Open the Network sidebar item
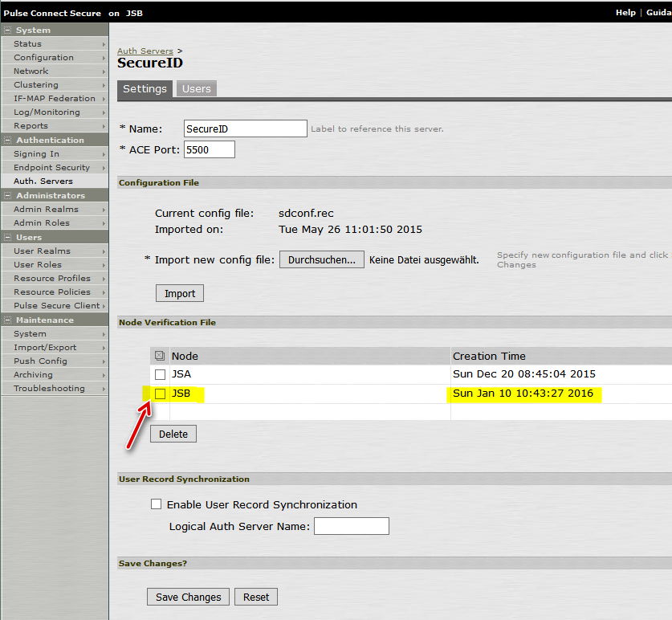672x620 pixels. click(55, 71)
